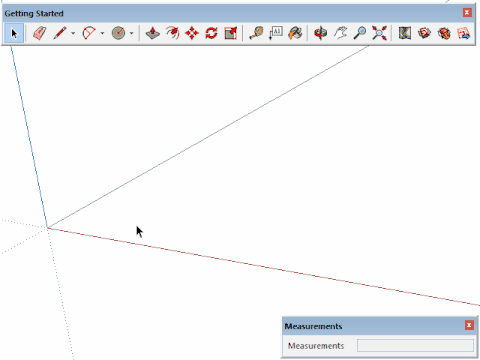Image resolution: width=480 pixels, height=360 pixels.
Task: Select the Orbit camera tool
Action: (x=321, y=33)
